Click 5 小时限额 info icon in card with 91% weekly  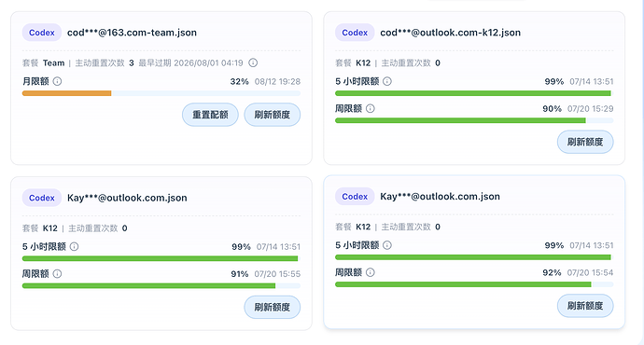tap(74, 246)
